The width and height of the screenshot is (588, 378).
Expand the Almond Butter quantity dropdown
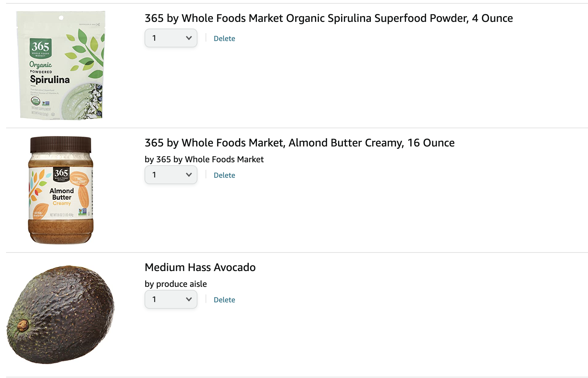(171, 175)
